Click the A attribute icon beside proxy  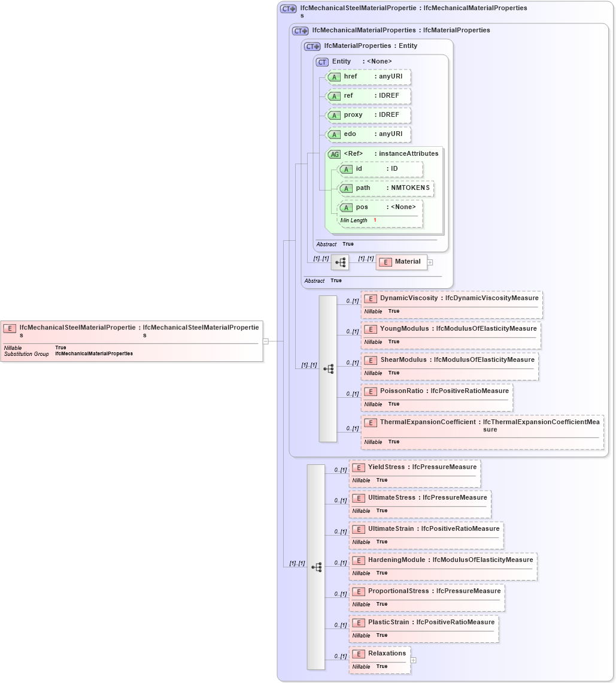(x=334, y=115)
